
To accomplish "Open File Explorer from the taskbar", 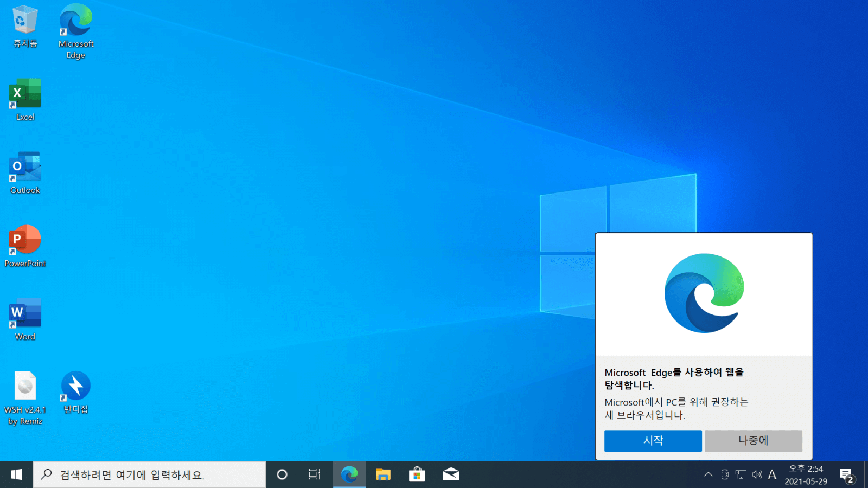I will pyautogui.click(x=383, y=474).
